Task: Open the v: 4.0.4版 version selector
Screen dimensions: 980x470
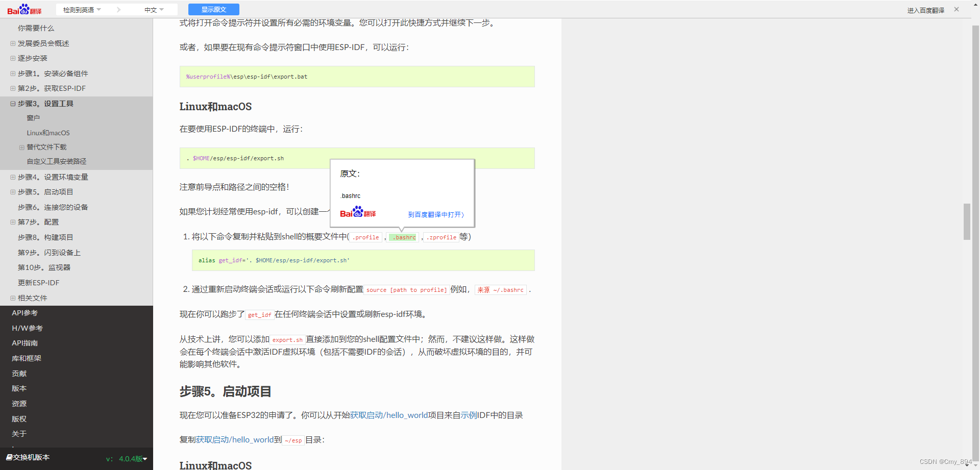Action: pos(127,459)
